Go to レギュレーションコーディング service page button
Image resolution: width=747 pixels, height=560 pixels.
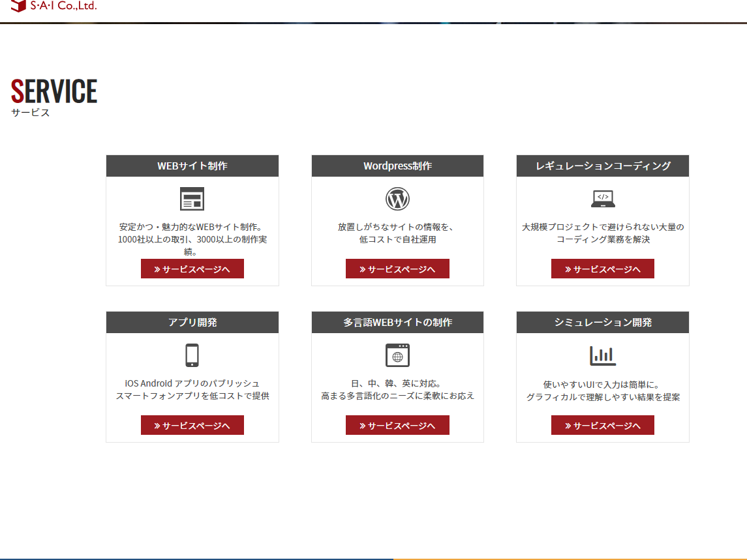click(x=602, y=269)
